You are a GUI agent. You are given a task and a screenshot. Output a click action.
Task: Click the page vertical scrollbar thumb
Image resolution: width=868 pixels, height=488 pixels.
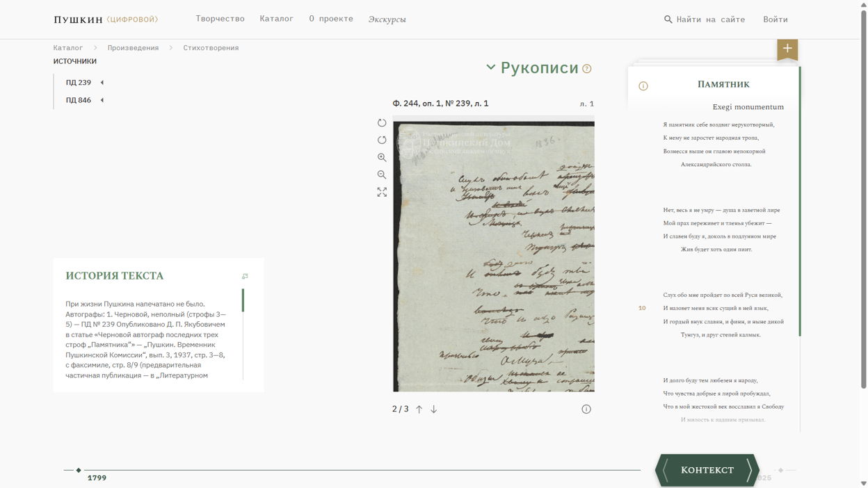[864, 198]
